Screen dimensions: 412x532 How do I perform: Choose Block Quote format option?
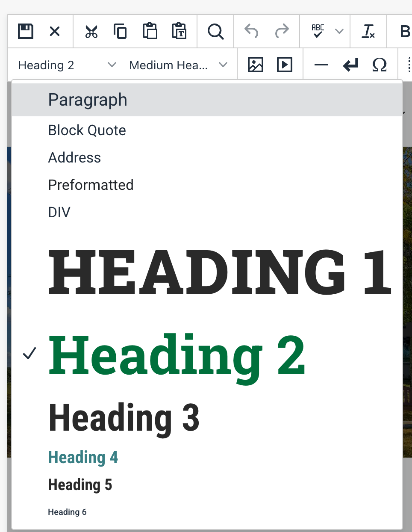tap(87, 130)
